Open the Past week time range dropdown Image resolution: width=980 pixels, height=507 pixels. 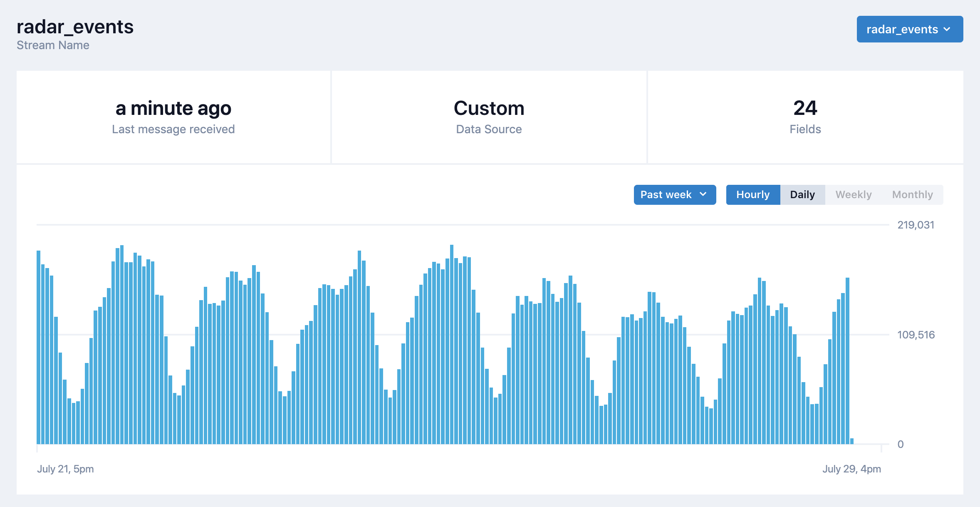pos(675,195)
